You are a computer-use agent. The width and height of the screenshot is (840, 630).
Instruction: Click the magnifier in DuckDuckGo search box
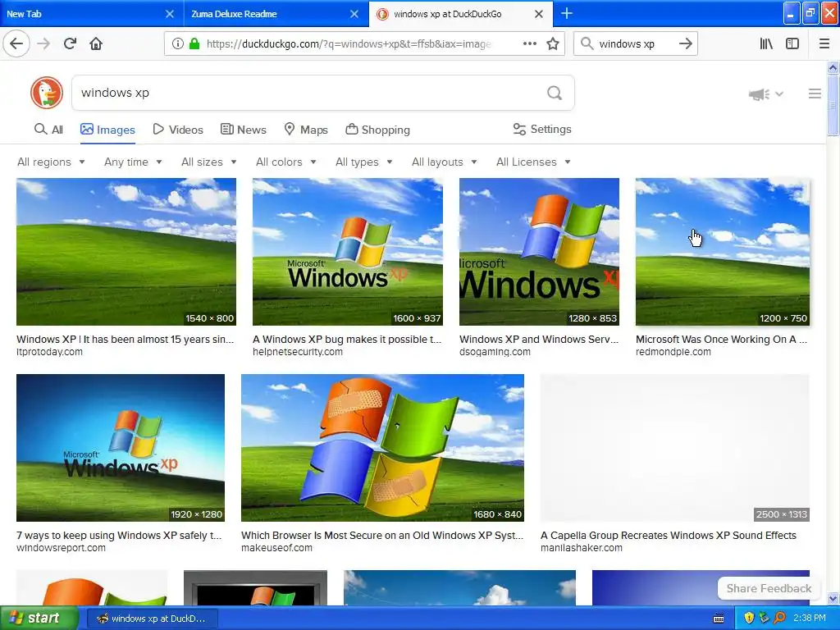[555, 94]
